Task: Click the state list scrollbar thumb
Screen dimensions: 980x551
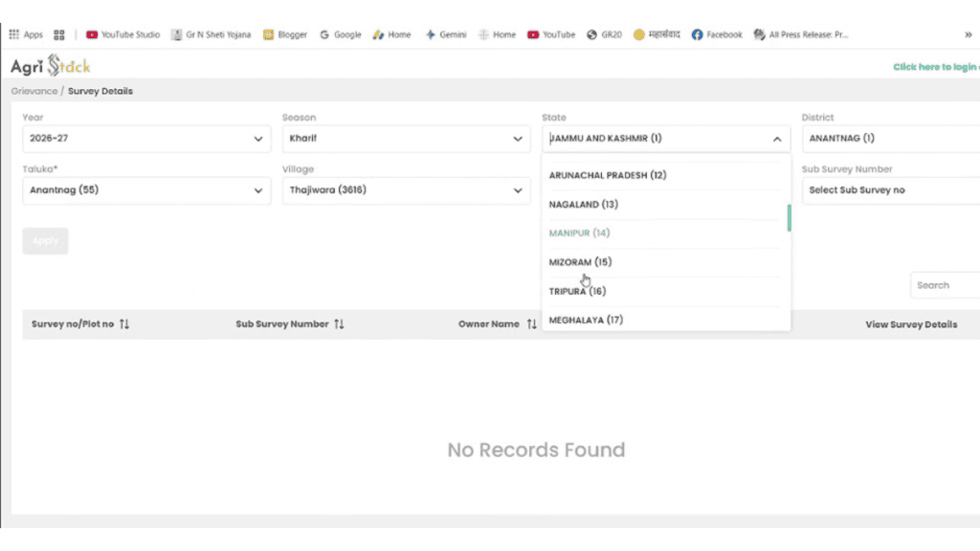Action: (x=789, y=217)
